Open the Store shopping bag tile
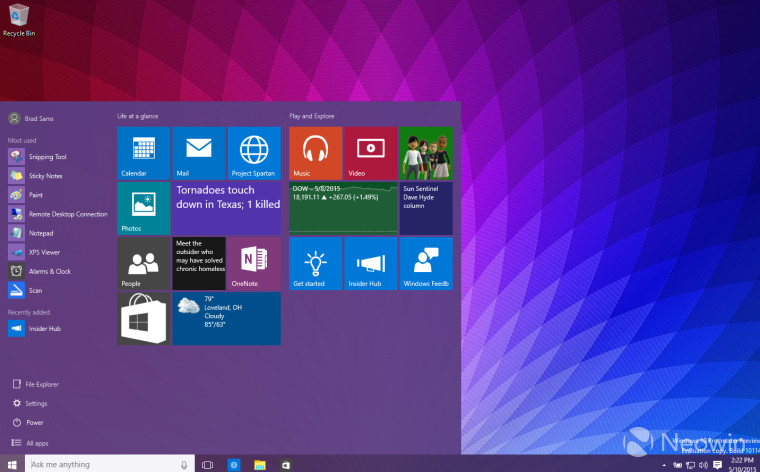This screenshot has width=760, height=472. (x=144, y=318)
